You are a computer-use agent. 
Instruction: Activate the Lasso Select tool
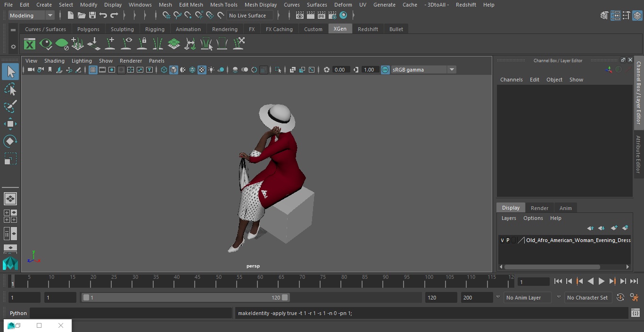point(10,89)
